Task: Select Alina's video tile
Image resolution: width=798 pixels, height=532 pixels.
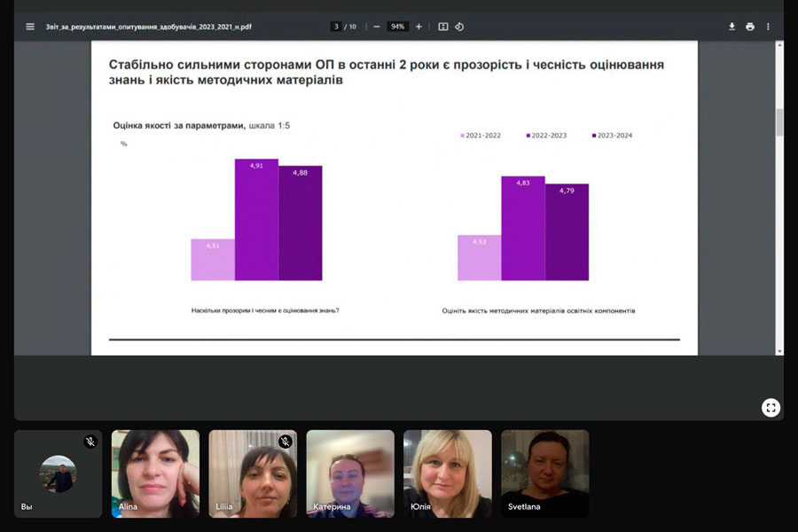Action: [x=155, y=473]
